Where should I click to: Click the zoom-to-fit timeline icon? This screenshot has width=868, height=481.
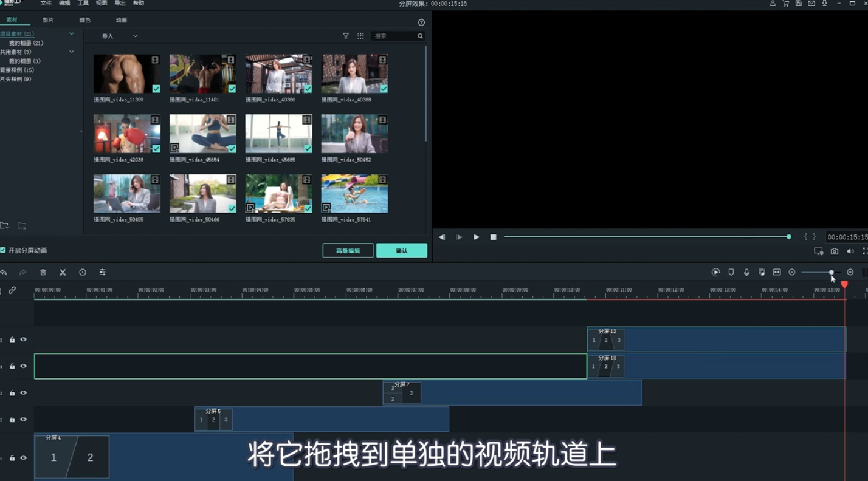(x=777, y=272)
